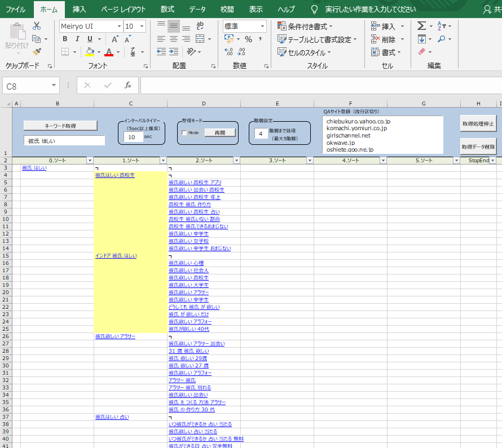Open the font name dropdown
Viewport: 502px width, 448px height.
click(x=119, y=26)
